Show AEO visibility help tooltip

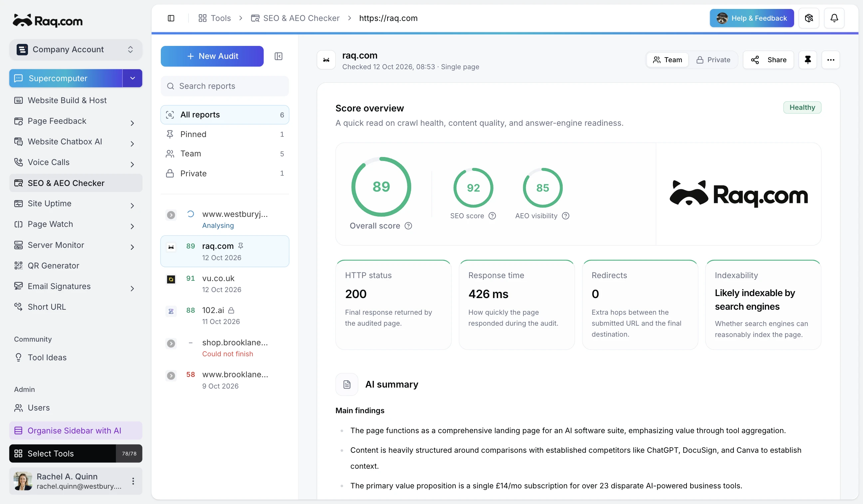pyautogui.click(x=566, y=216)
